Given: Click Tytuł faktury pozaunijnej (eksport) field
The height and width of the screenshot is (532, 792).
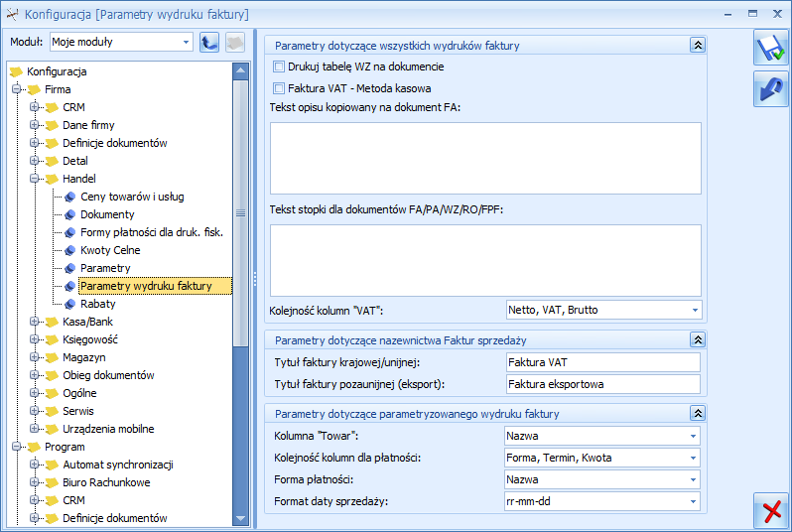Looking at the screenshot, I should [603, 384].
